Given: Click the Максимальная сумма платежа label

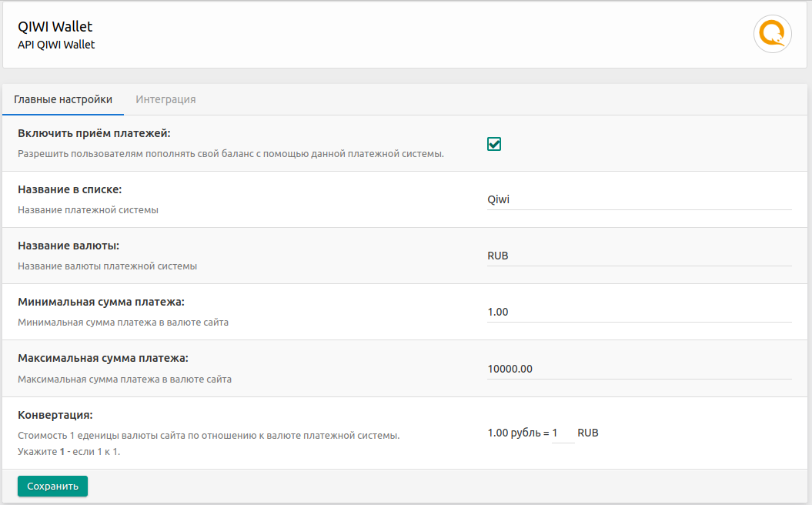Looking at the screenshot, I should pyautogui.click(x=103, y=358).
